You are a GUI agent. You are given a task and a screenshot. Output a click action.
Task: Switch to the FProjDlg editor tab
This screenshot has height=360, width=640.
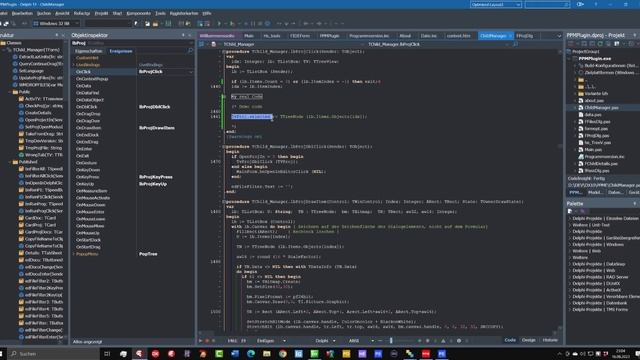pos(524,36)
